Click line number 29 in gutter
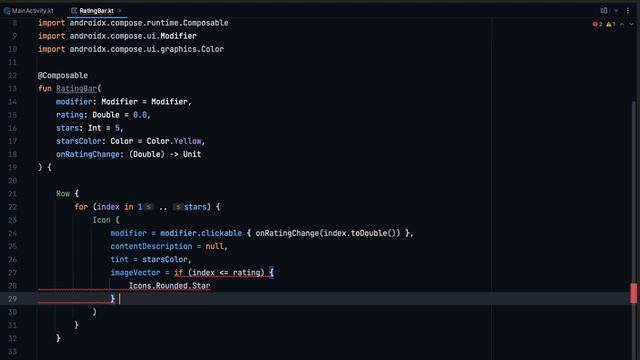This screenshot has height=360, width=640. (x=12, y=299)
